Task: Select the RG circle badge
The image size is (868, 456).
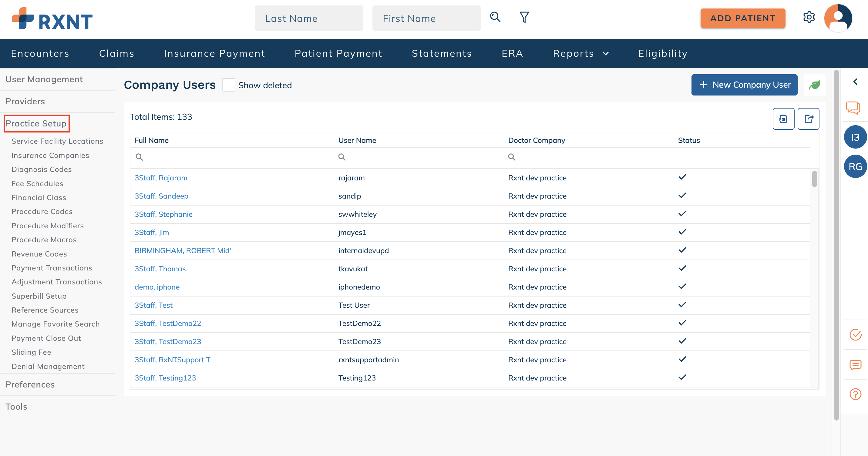Action: pos(855,166)
